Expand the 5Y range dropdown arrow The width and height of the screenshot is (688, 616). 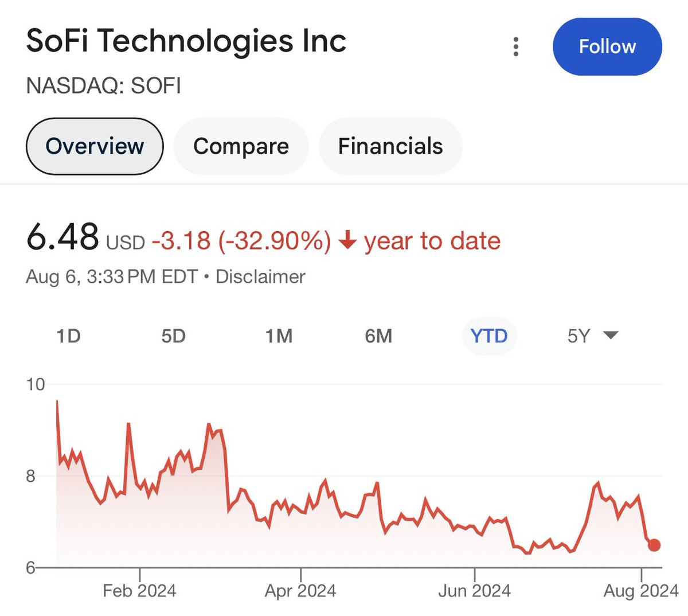(611, 335)
